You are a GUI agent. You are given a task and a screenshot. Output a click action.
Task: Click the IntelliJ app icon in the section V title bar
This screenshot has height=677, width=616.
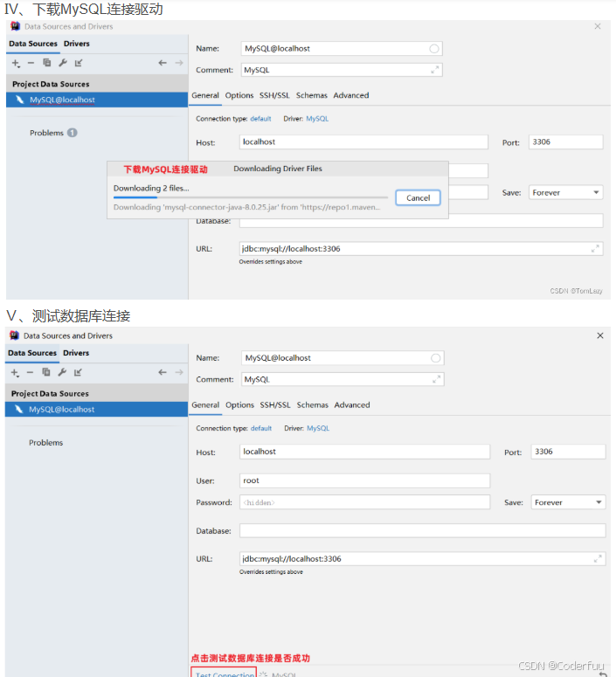pos(14,335)
